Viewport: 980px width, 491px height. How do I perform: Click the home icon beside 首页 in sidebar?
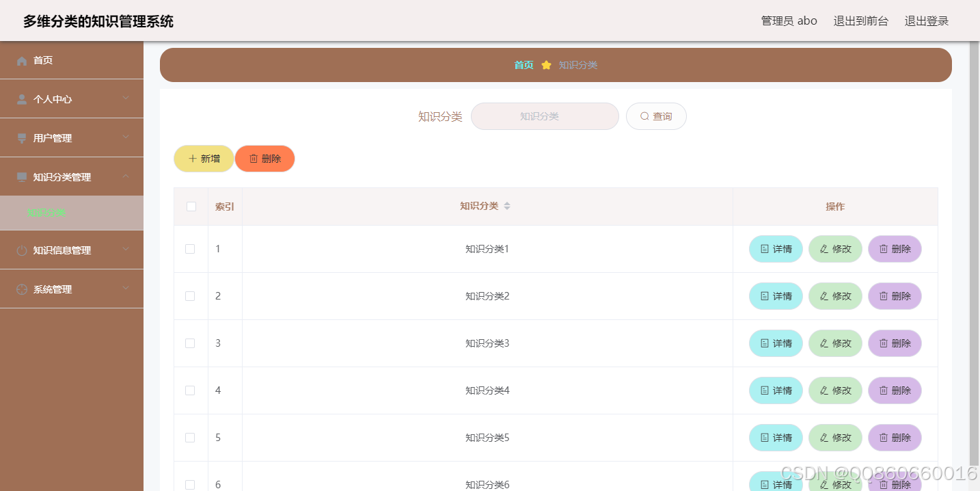(22, 61)
